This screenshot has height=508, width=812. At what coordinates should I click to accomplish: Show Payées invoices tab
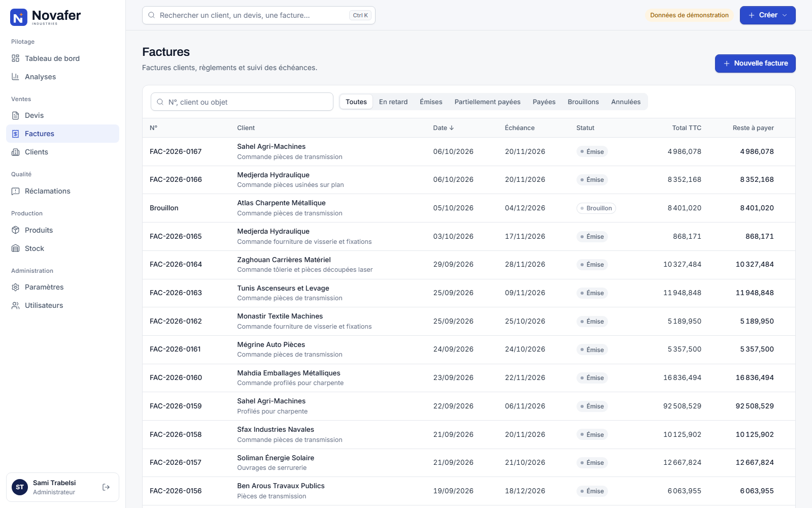pyautogui.click(x=544, y=102)
